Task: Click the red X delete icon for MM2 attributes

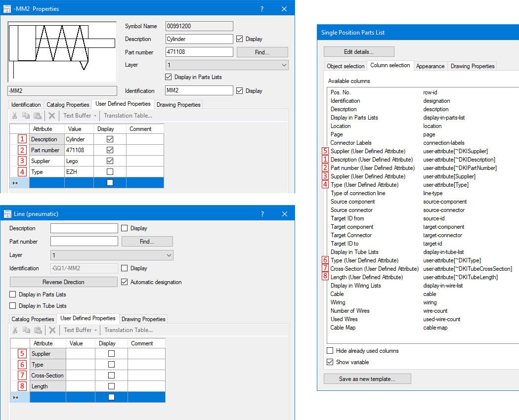Action: (51, 115)
